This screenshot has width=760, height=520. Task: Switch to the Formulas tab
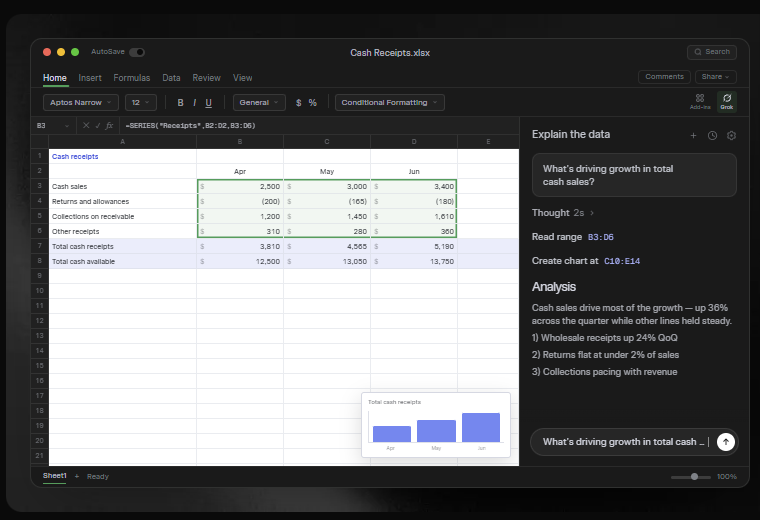point(132,78)
